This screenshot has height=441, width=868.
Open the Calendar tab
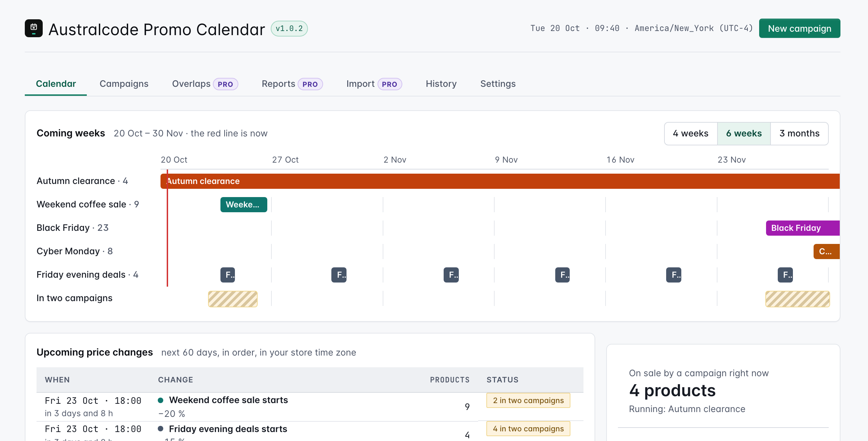[x=56, y=84]
